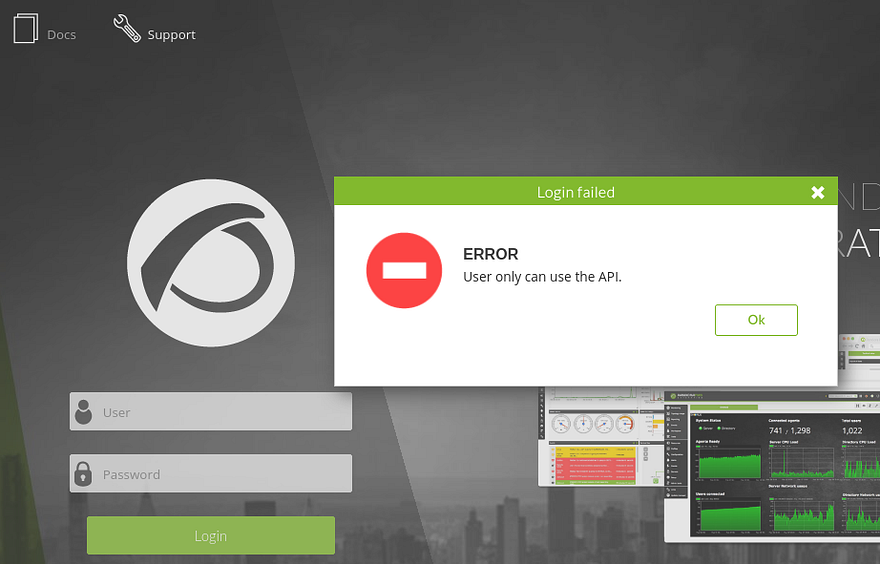Open the Docs link text

pos(61,35)
